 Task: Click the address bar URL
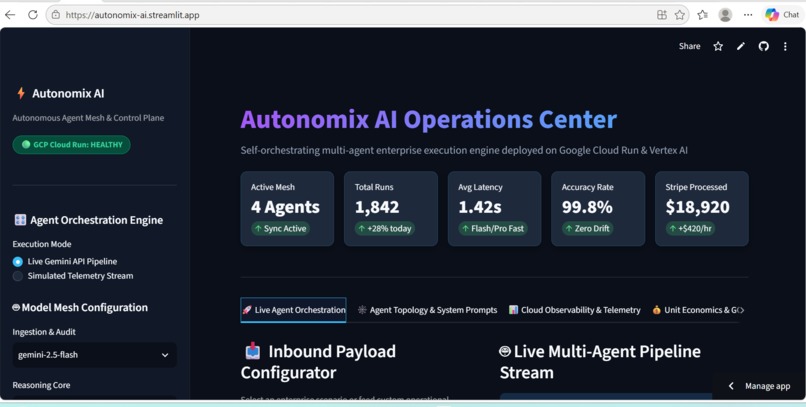133,15
